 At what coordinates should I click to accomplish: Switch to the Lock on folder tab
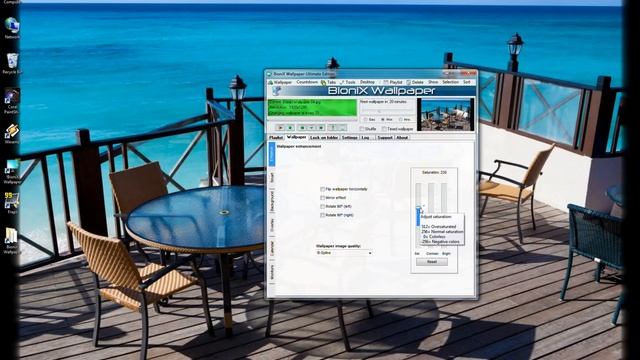(324, 138)
